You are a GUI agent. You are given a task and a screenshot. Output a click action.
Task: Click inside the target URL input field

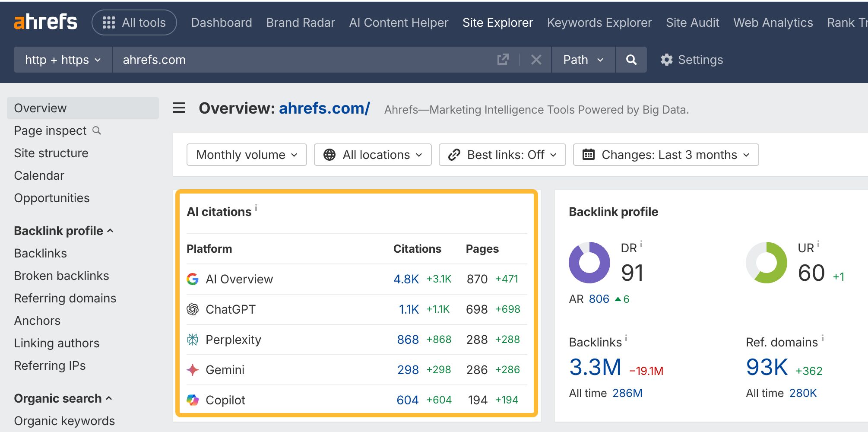[x=302, y=60]
